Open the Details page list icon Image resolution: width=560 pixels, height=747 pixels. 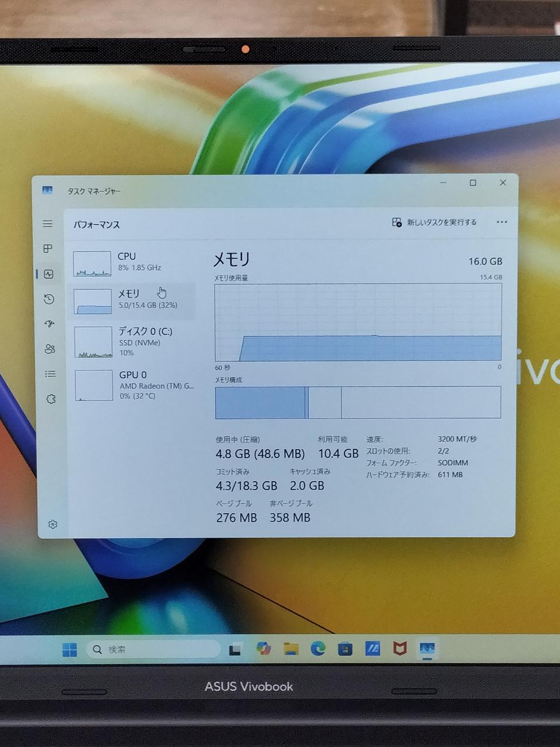click(50, 374)
